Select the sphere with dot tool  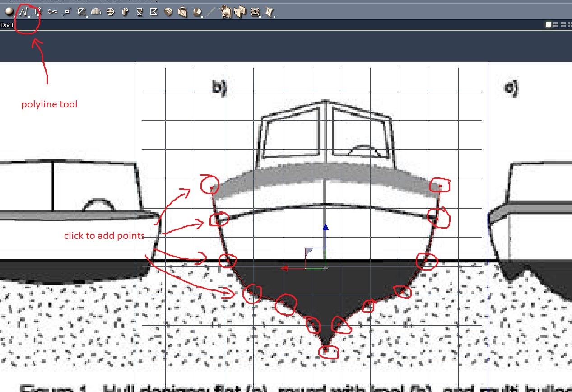[197, 12]
